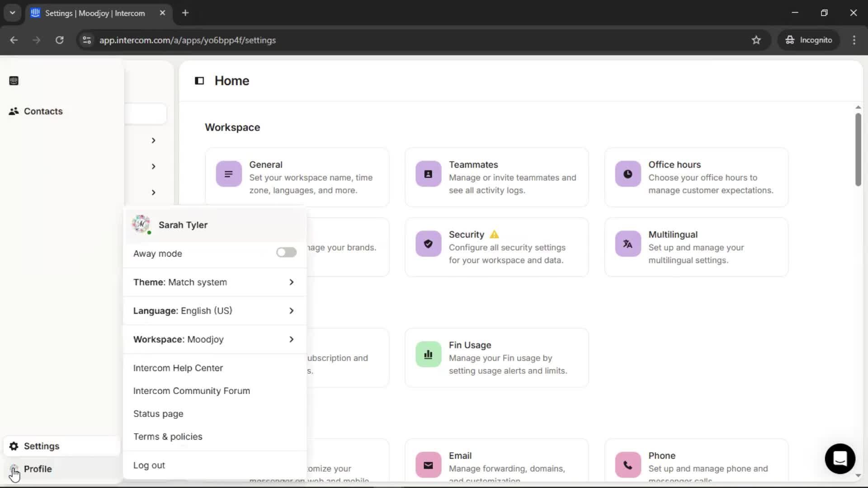Open the Office hours settings card
Viewport: 868px width, 488px height.
click(x=697, y=178)
